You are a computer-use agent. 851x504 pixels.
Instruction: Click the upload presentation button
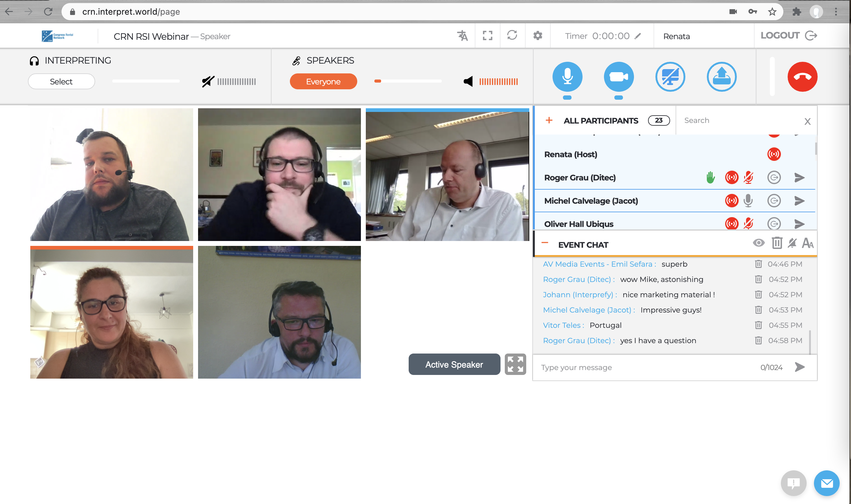(x=722, y=77)
